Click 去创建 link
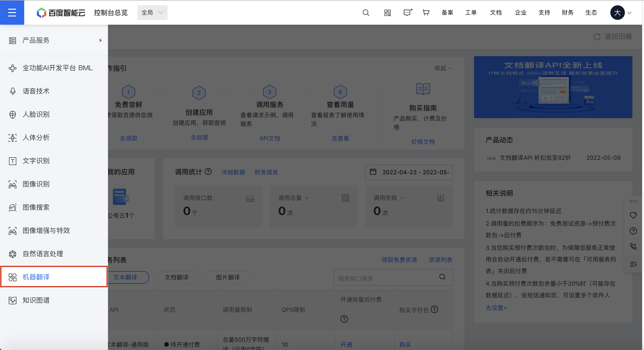Viewport: 644px width, 350px height. click(199, 137)
